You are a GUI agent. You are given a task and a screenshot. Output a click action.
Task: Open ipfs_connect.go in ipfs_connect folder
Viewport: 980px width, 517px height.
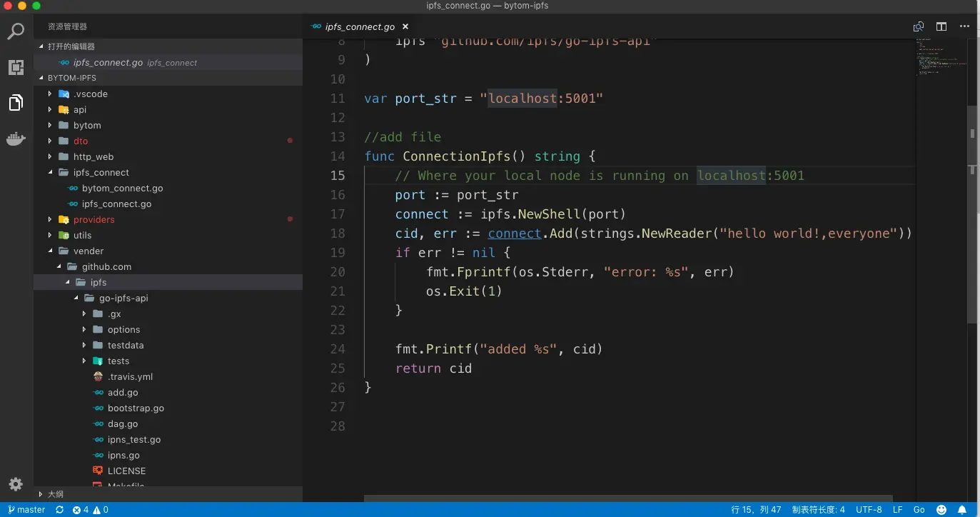click(x=168, y=204)
